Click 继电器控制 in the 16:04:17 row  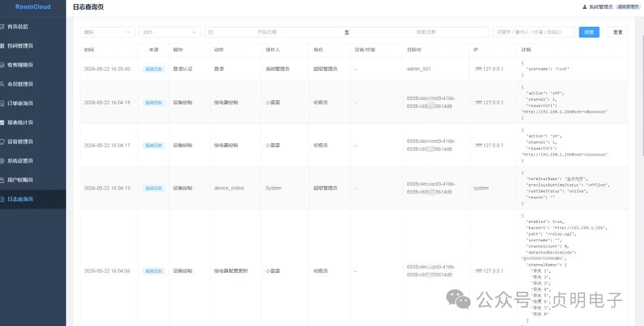[227, 145]
